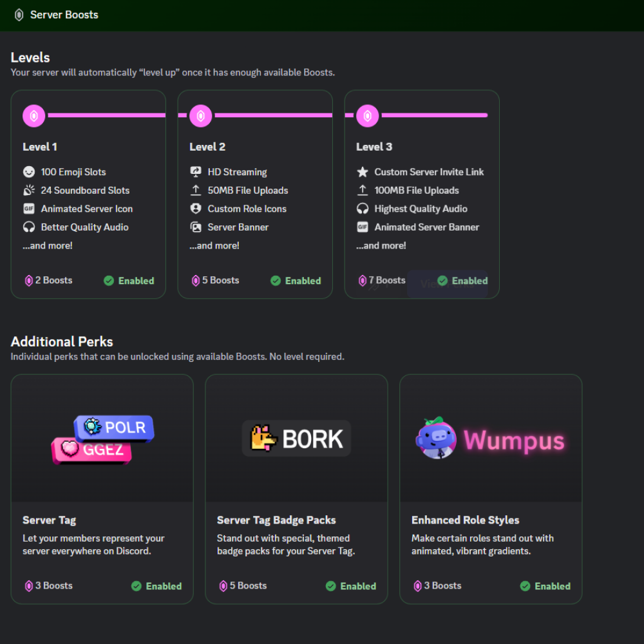Image resolution: width=644 pixels, height=644 pixels.
Task: Click the pink boost gem above Level 3
Action: click(x=368, y=116)
